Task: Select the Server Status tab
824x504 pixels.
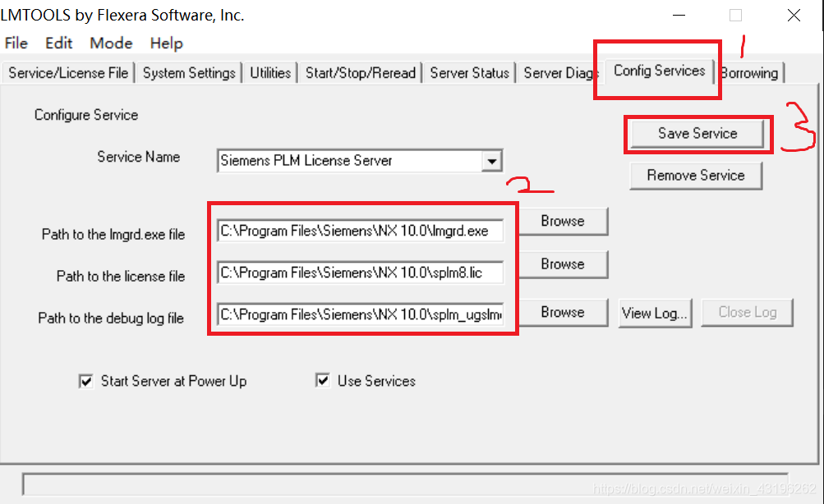Action: [x=469, y=73]
